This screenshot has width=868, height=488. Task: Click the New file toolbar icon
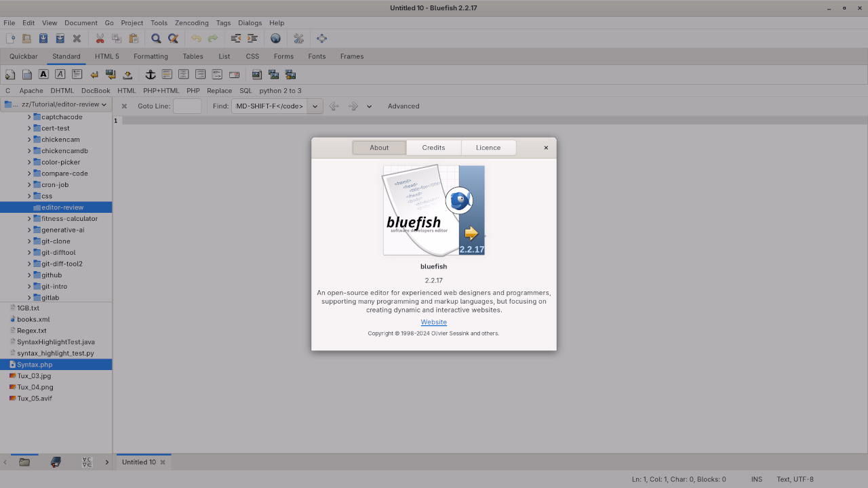[x=10, y=39]
